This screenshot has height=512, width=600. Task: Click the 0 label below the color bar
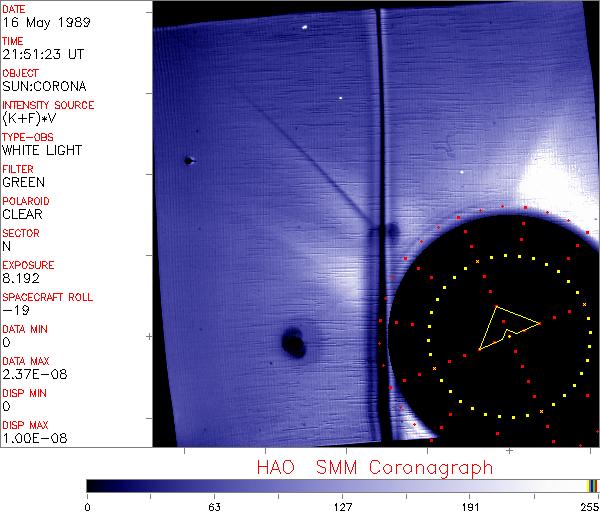(x=88, y=507)
